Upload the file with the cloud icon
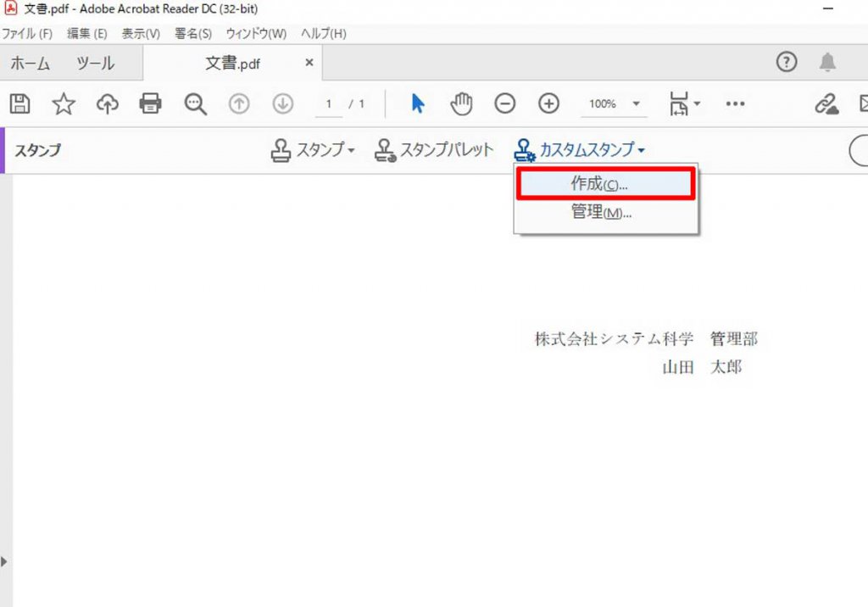Screen dimensions: 868x607 pos(108,103)
